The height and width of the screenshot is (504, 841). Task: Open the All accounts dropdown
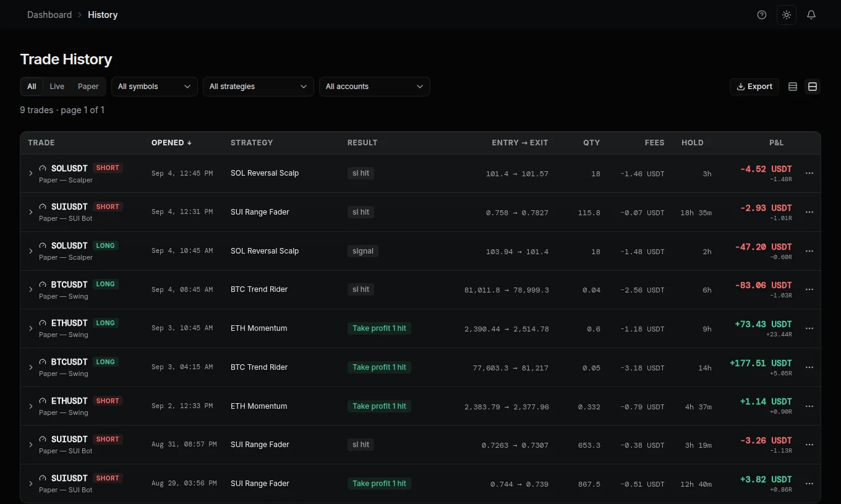click(x=375, y=87)
